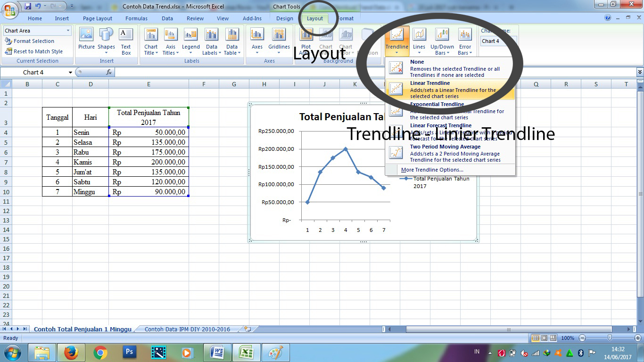Screen dimensions: 644x362
Task: Open Data Labels options
Action: [x=212, y=41]
